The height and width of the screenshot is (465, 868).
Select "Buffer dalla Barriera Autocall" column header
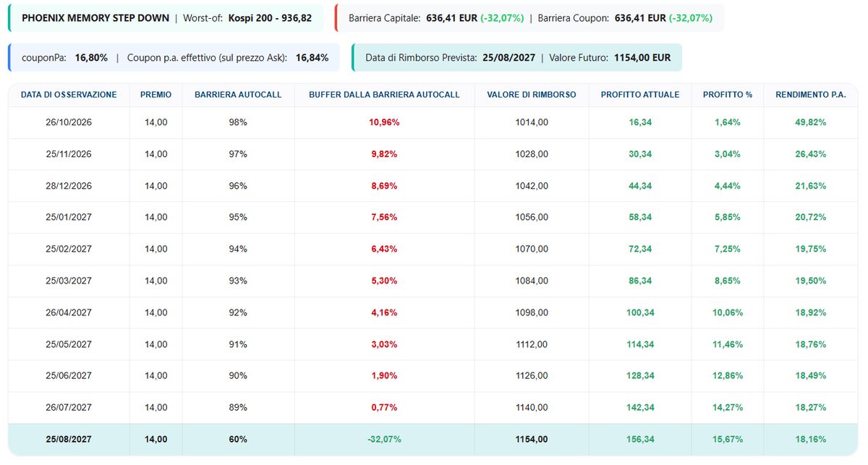[x=384, y=95]
